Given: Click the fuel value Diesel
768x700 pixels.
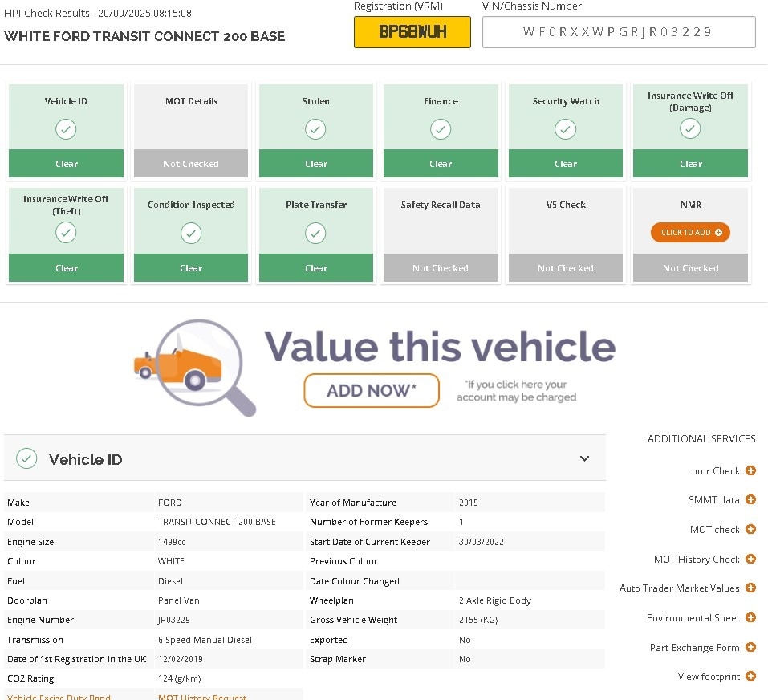Looking at the screenshot, I should click(x=170, y=581).
